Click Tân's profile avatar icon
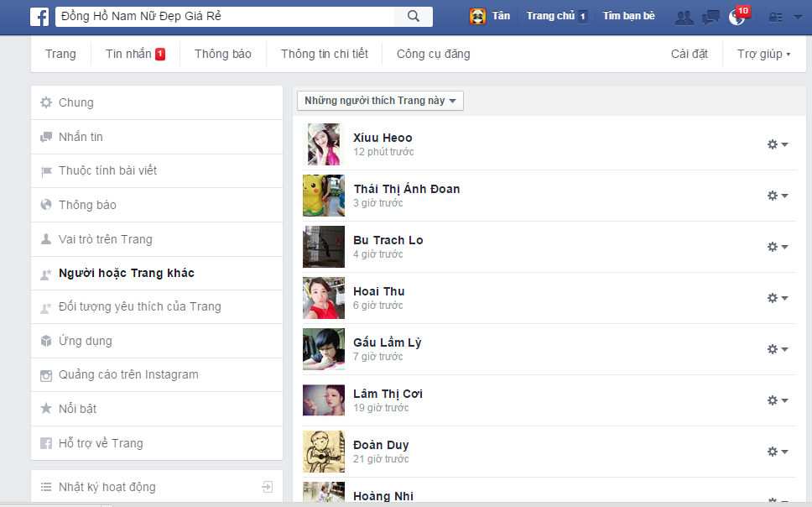This screenshot has width=812, height=507. click(477, 16)
